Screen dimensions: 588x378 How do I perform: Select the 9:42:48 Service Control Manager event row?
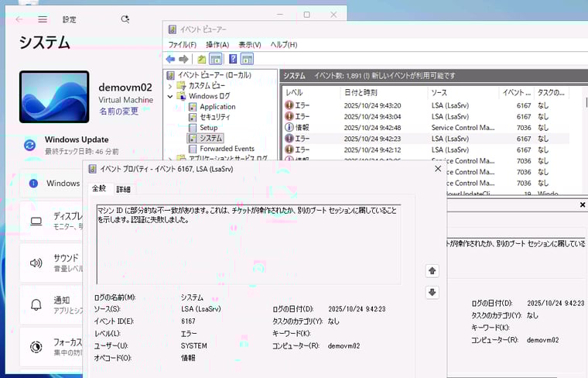387,127
